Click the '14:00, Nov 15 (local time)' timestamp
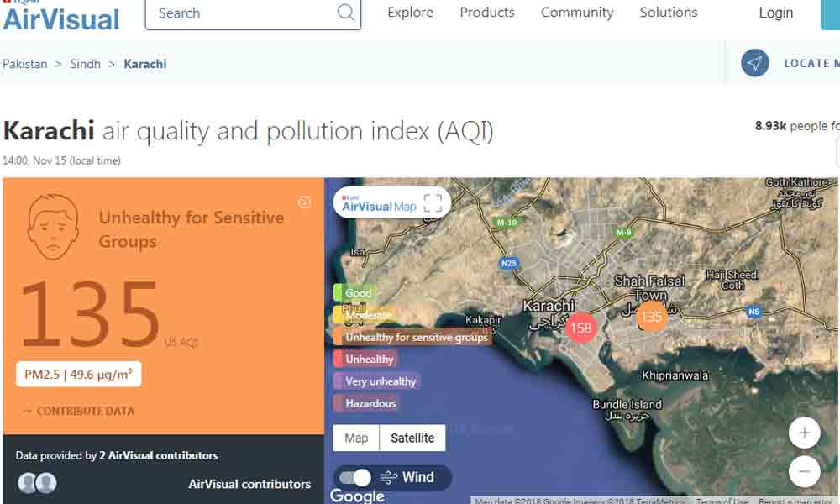Viewport: 840px width, 504px height. point(61,160)
